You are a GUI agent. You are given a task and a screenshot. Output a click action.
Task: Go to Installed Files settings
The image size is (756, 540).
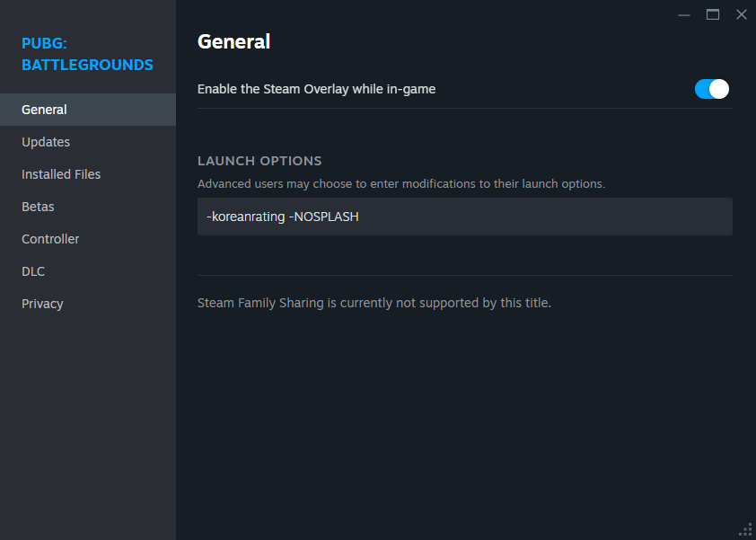tap(61, 174)
